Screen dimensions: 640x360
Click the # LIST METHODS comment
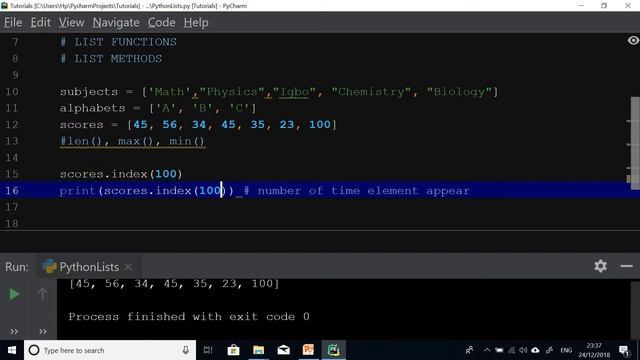[x=111, y=59]
